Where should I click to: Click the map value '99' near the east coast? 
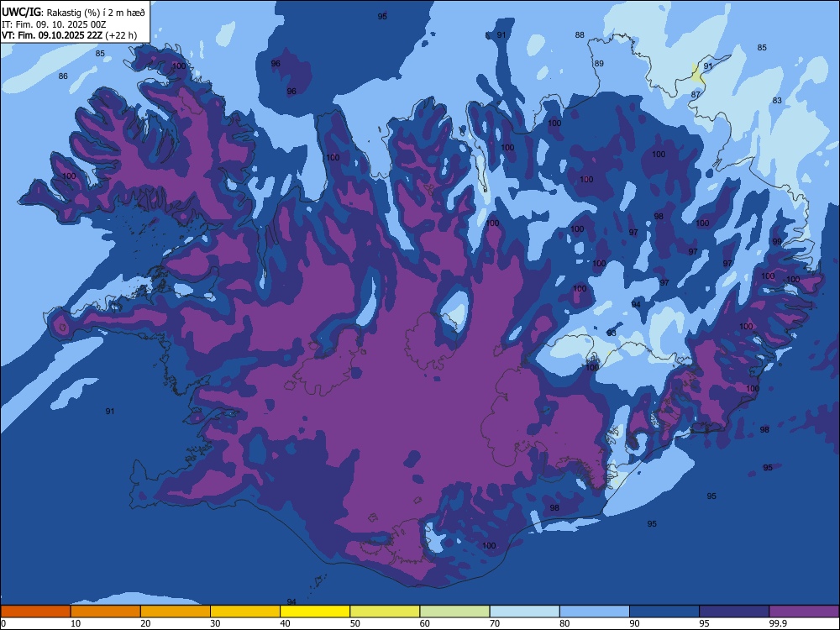[777, 242]
